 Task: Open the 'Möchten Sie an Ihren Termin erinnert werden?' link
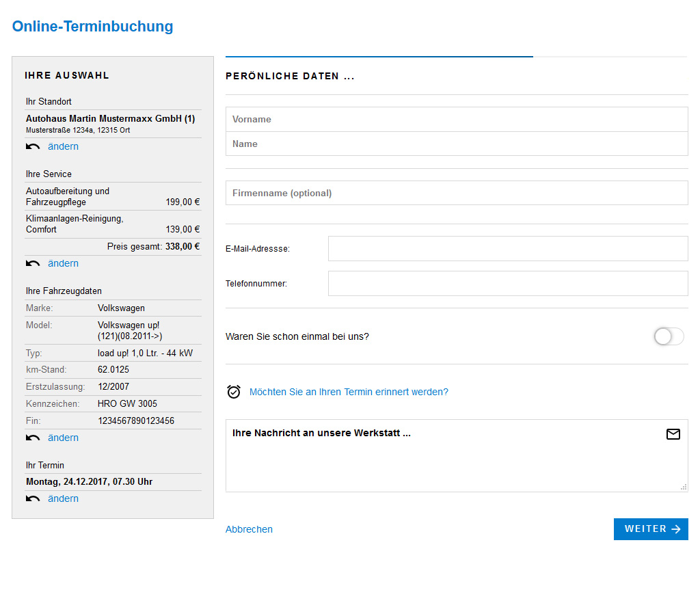349,392
